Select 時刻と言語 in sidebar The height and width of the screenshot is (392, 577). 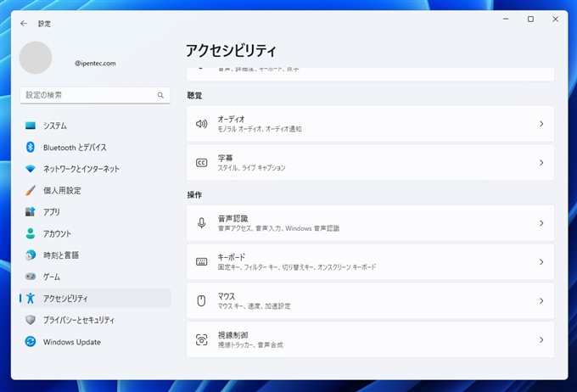tap(95, 255)
